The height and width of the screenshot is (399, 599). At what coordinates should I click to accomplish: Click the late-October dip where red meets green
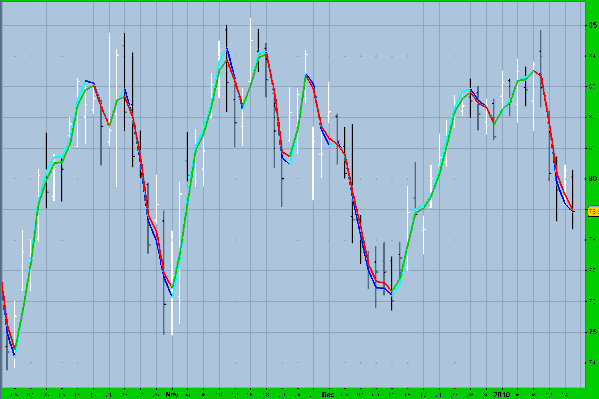tap(109, 125)
